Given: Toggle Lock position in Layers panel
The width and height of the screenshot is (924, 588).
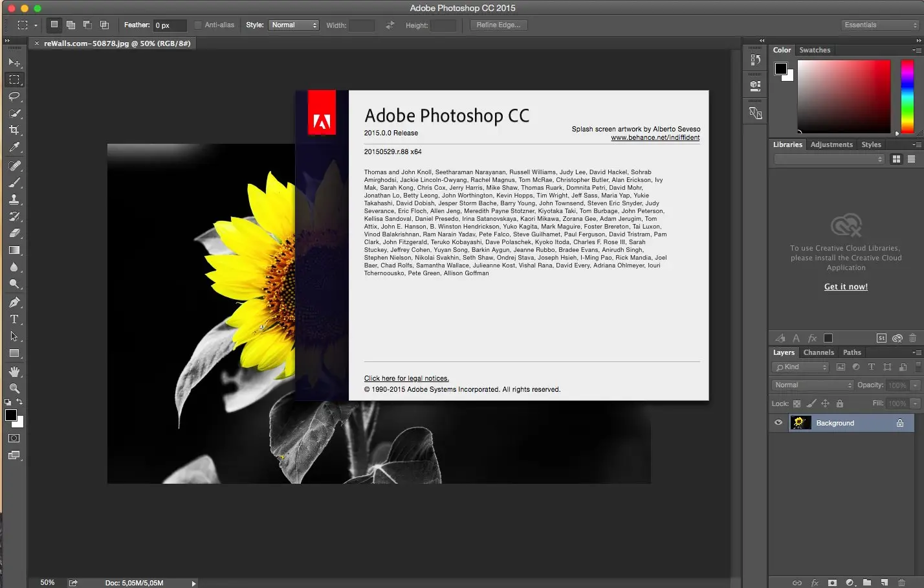Looking at the screenshot, I should tap(825, 403).
